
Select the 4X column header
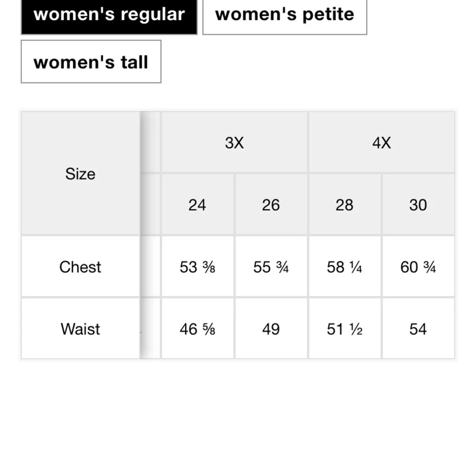tap(381, 142)
